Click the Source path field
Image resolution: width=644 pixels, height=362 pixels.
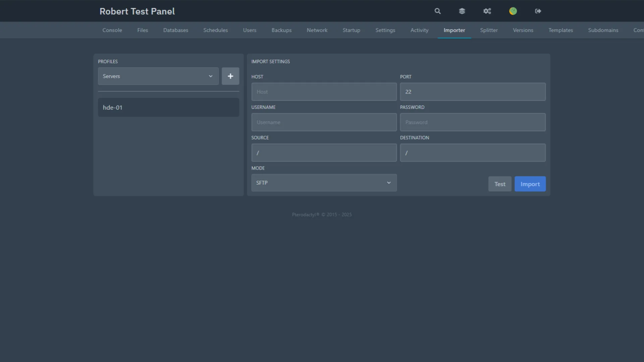[324, 153]
